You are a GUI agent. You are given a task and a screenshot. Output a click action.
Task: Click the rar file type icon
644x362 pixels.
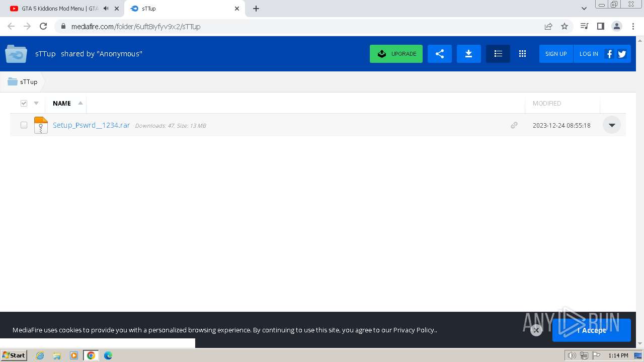(x=41, y=125)
